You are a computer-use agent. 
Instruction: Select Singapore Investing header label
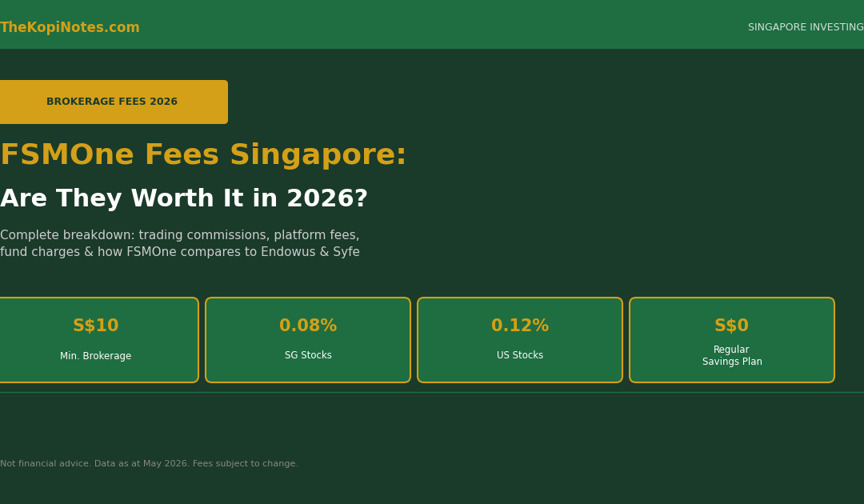806,27
